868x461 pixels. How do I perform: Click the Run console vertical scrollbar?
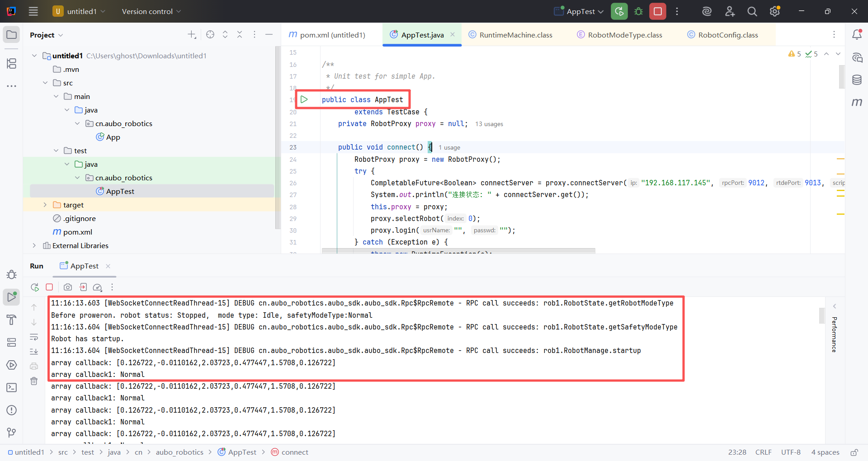pyautogui.click(x=822, y=315)
